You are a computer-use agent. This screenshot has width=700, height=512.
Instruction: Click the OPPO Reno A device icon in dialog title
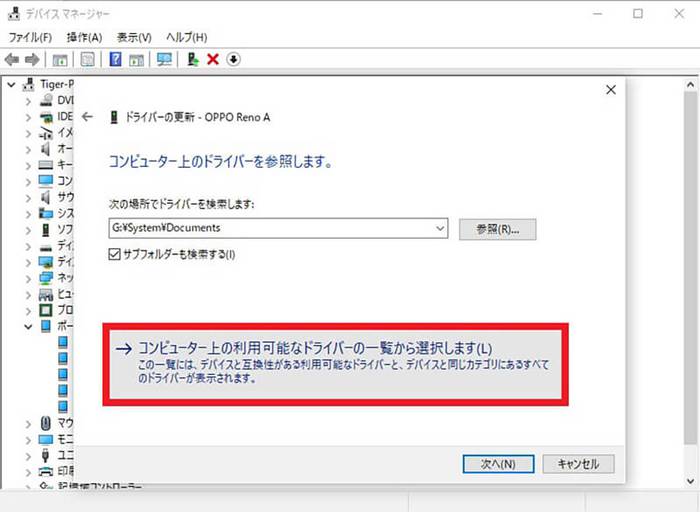[114, 117]
